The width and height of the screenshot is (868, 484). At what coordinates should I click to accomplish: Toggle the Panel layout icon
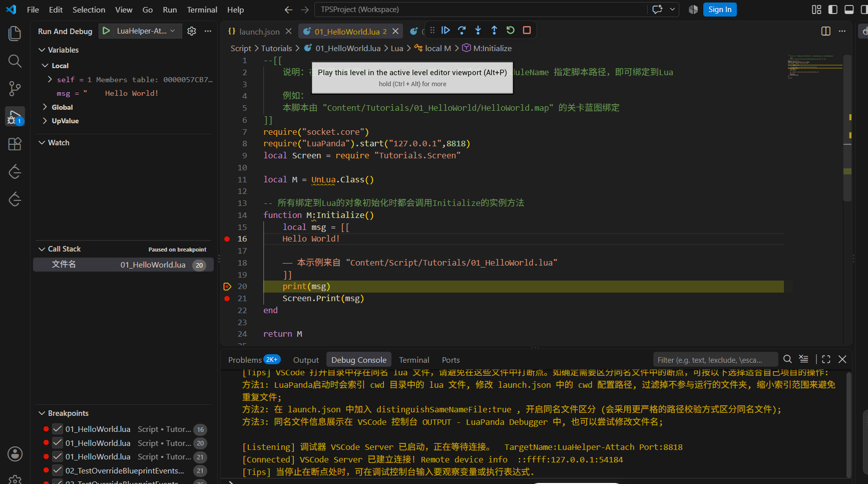849,10
